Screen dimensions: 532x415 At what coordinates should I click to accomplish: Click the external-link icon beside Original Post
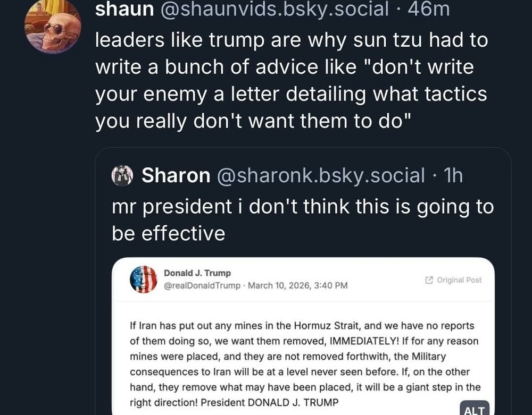point(429,280)
